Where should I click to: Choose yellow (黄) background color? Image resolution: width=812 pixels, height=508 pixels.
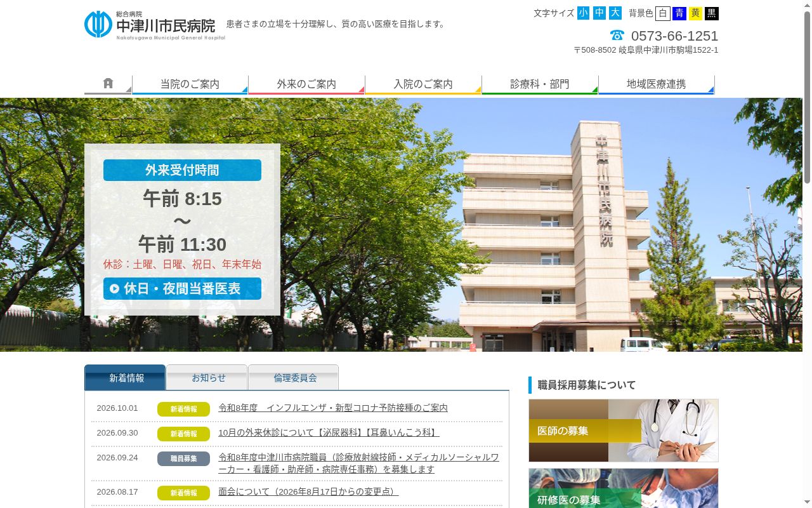(x=695, y=13)
